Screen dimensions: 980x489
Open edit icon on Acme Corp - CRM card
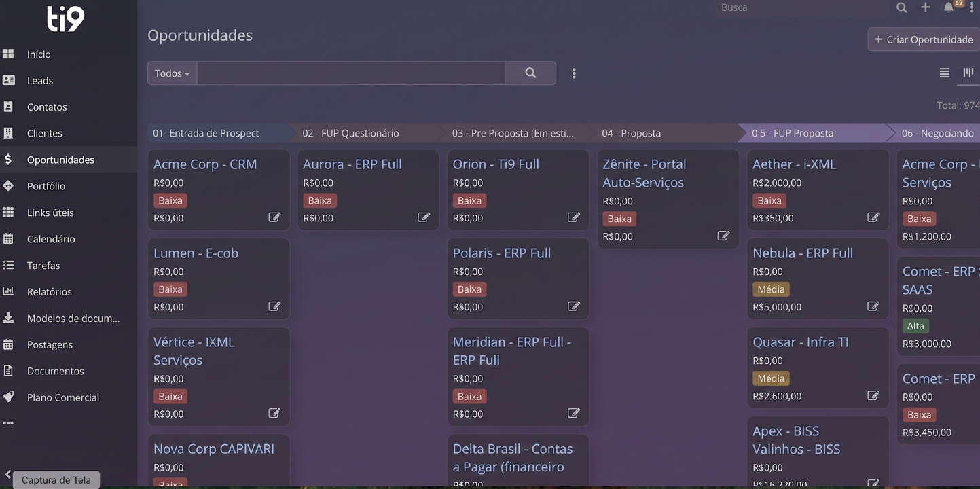pos(274,217)
